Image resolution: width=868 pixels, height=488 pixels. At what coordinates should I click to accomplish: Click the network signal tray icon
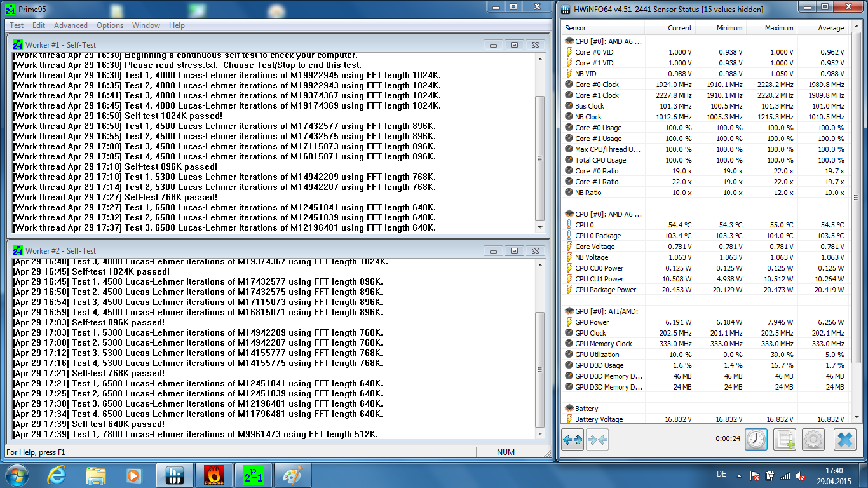(x=785, y=475)
